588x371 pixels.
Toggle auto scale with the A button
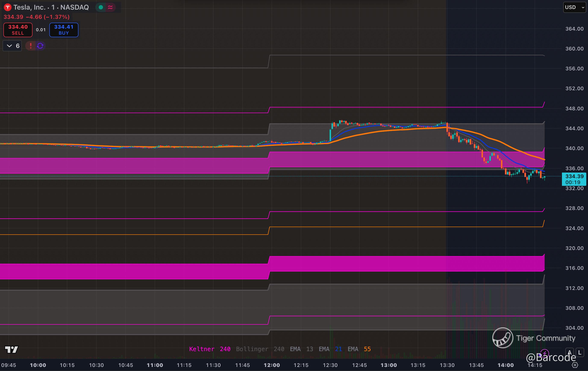[569, 352]
